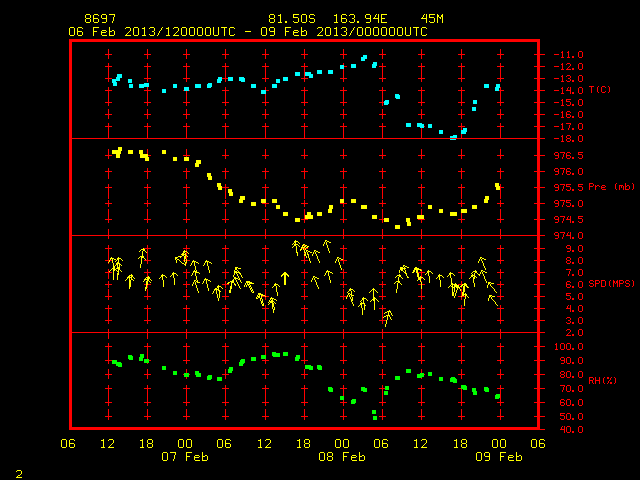Select the RH(%) humidity axis label
640x480 pixels.
[602, 380]
